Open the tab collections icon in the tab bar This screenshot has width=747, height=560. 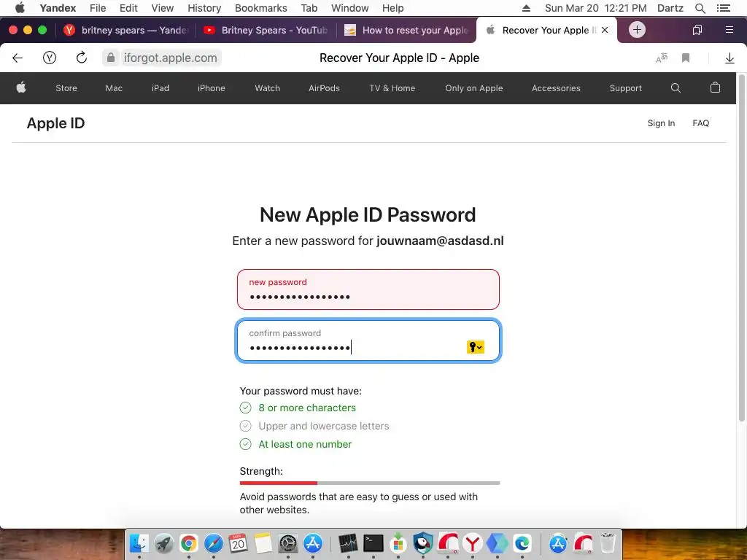[x=697, y=30]
